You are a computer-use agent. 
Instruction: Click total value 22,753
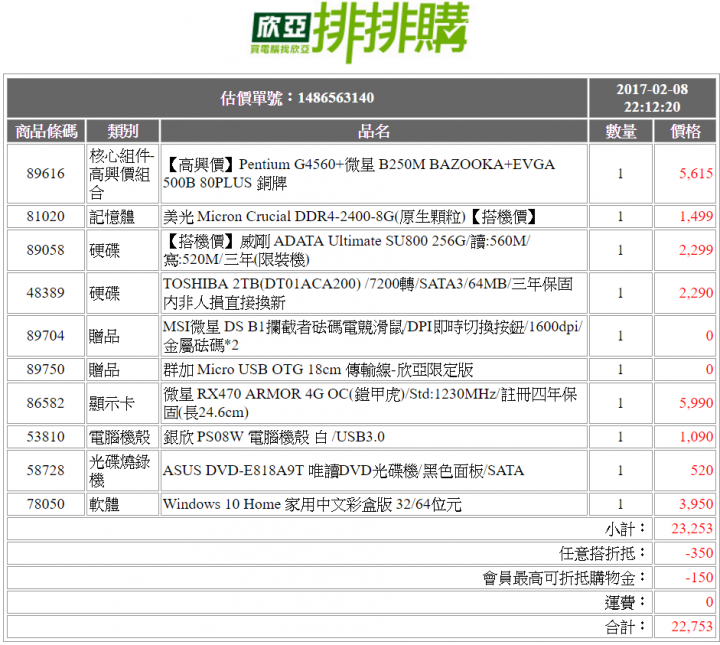692,626
